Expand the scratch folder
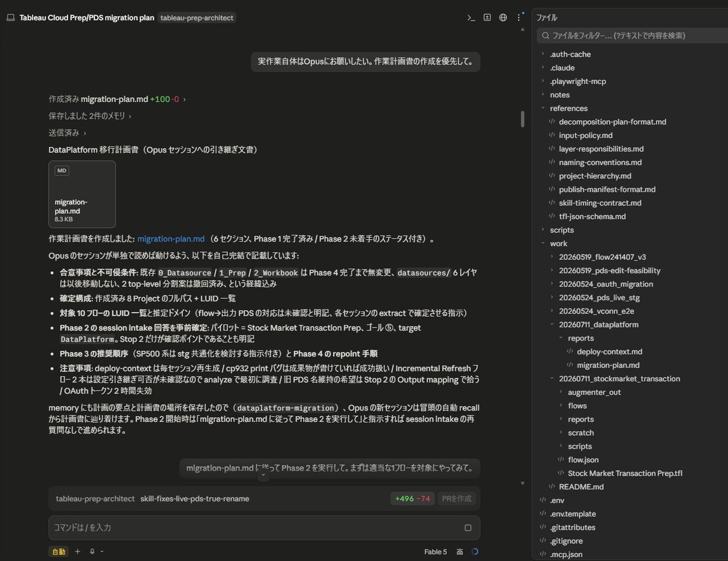The height and width of the screenshot is (561, 728). pos(576,433)
